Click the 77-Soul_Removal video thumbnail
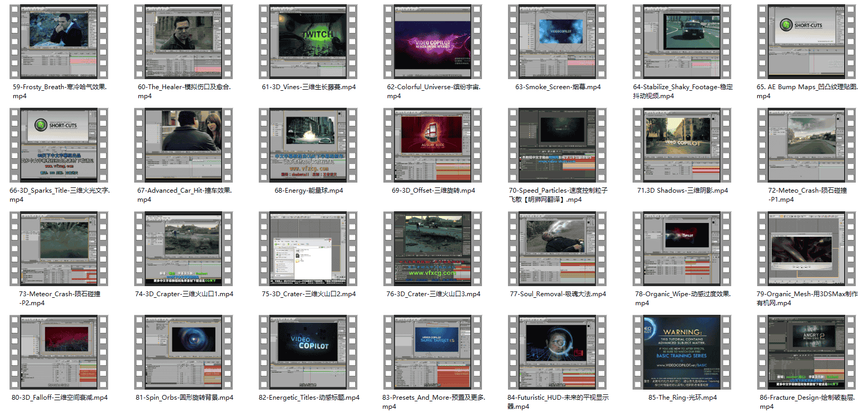868x413 pixels. pos(557,249)
